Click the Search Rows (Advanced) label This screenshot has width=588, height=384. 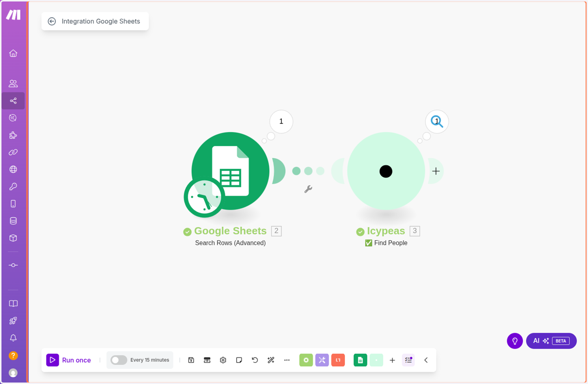230,243
